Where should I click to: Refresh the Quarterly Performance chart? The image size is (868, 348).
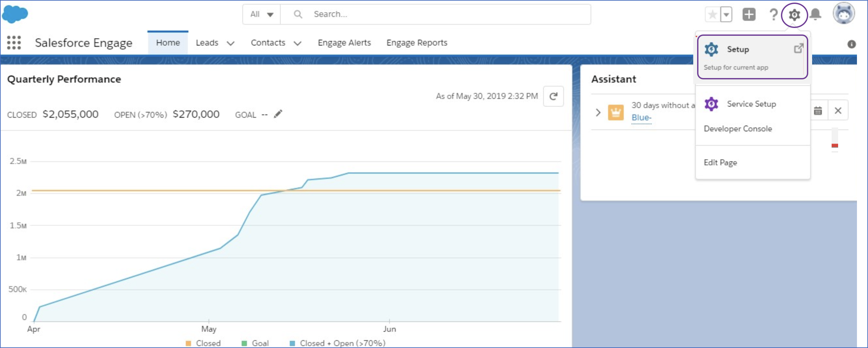click(553, 97)
